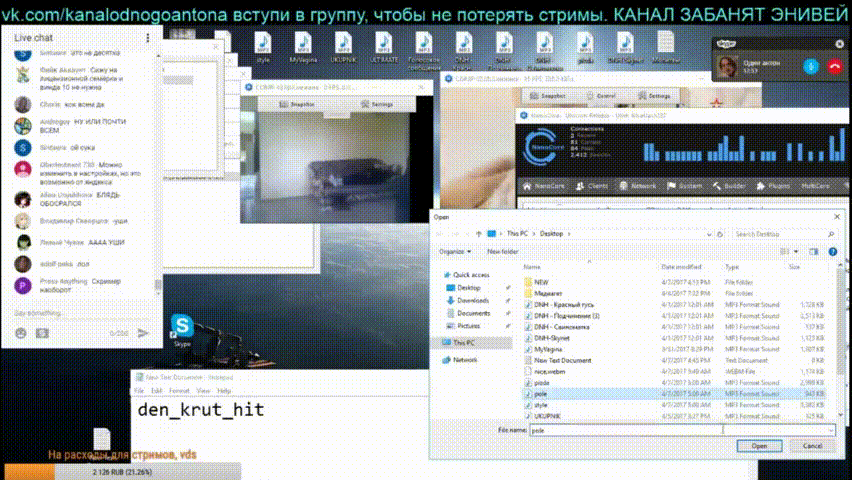
Task: Open the File menu in Notepad
Action: (x=139, y=391)
